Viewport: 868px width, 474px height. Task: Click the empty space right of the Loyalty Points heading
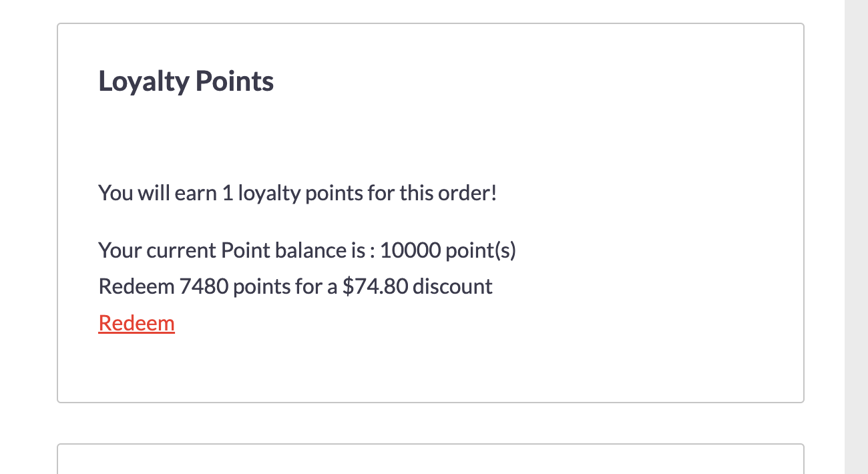[x=534, y=81]
